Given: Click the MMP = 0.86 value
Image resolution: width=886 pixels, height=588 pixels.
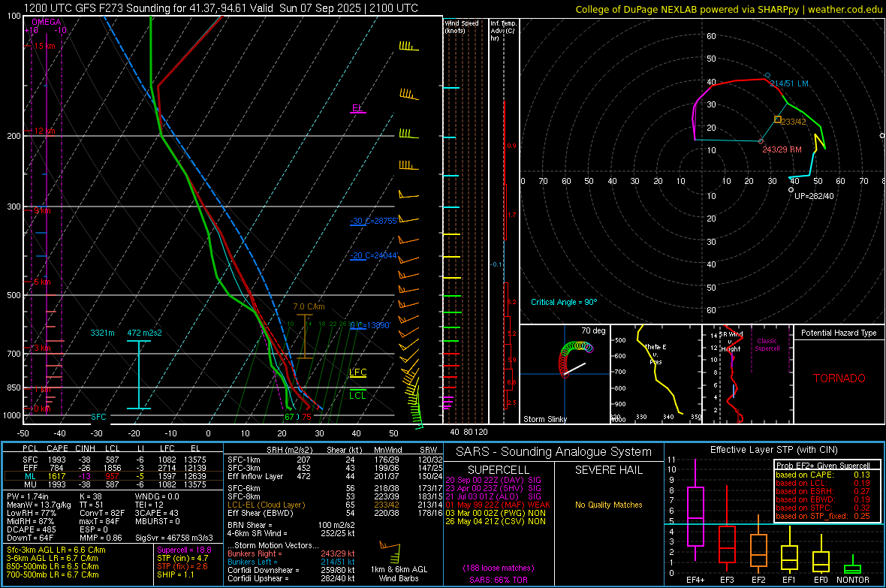Looking at the screenshot, I should [x=101, y=538].
